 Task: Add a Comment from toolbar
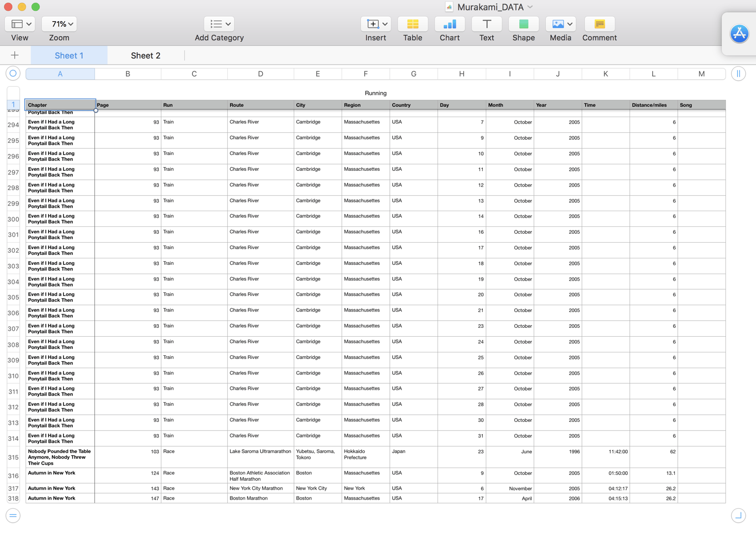(599, 24)
